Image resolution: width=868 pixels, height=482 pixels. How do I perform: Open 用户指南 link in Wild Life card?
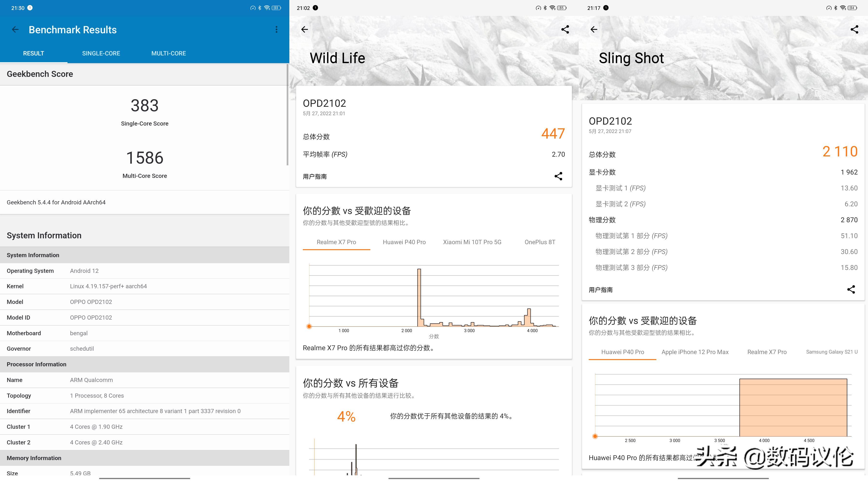point(315,176)
